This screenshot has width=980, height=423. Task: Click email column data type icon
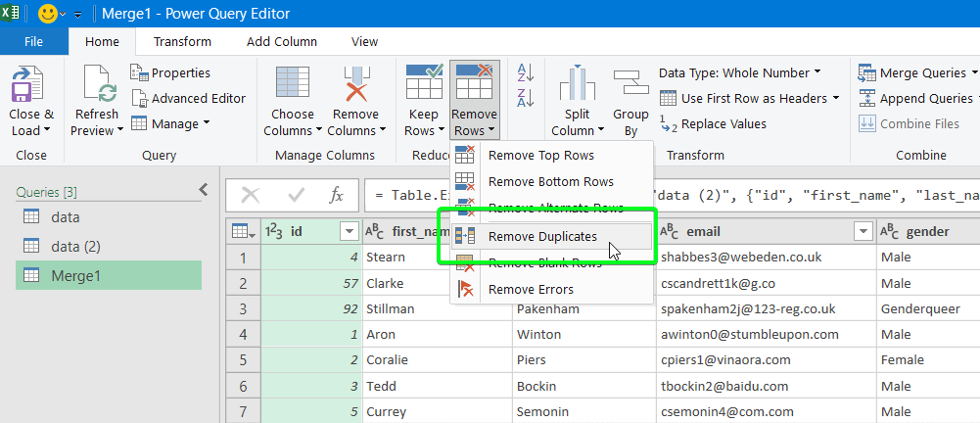tap(670, 232)
